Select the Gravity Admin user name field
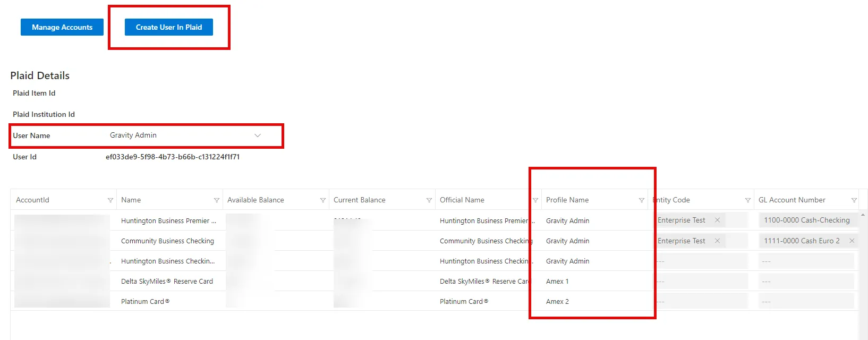The image size is (868, 340). point(185,135)
